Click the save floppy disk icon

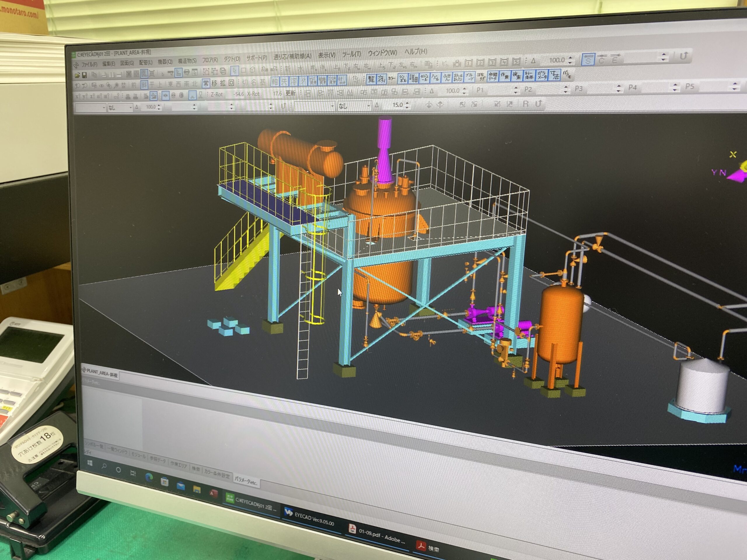84,75
